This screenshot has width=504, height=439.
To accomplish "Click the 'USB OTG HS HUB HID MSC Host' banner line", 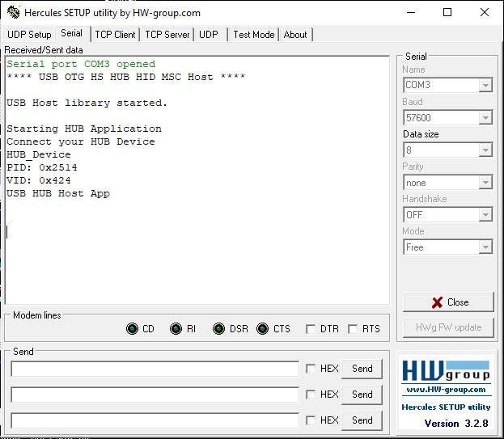I will pos(126,77).
